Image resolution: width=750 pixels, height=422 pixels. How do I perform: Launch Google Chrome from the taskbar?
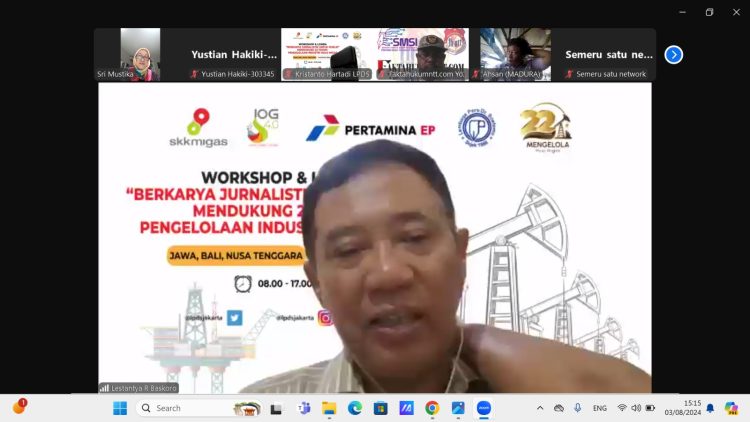tap(432, 408)
